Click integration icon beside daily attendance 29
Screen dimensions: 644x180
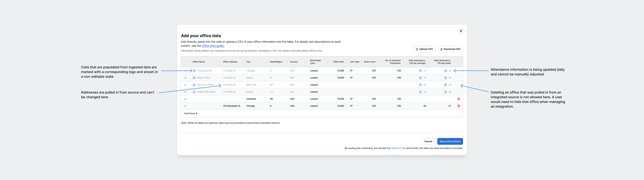coord(420,85)
